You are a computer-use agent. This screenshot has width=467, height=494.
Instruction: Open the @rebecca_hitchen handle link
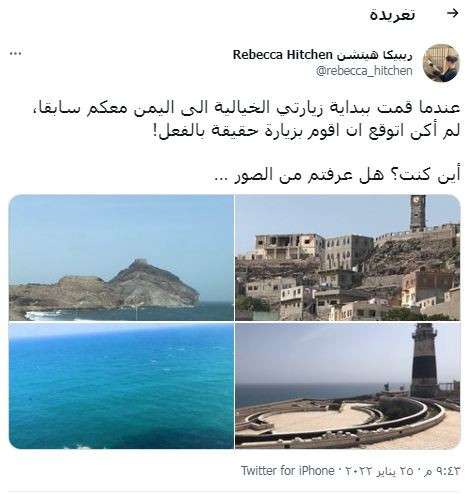[364, 71]
